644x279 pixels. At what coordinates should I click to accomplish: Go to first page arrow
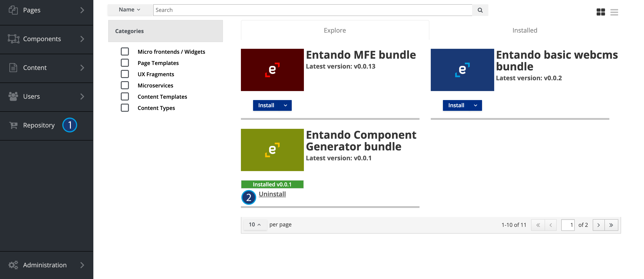(538, 225)
